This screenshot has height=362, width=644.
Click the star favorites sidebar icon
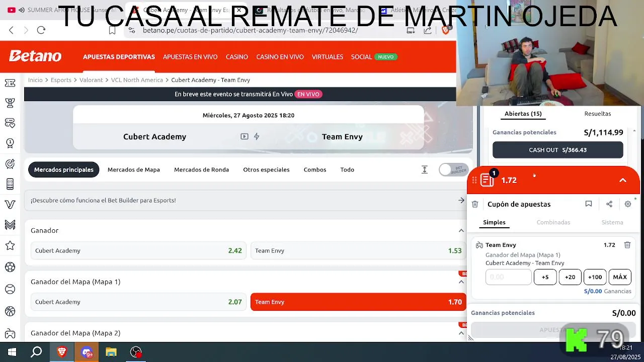10,245
